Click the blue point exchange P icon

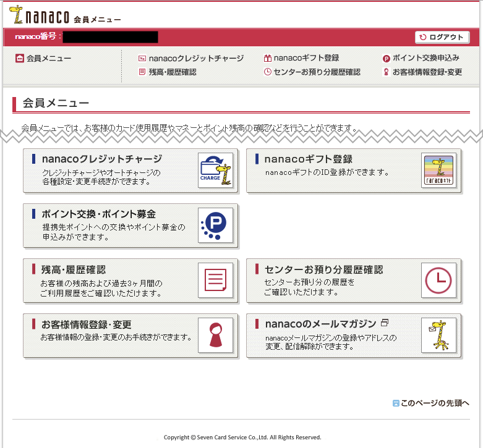pyautogui.click(x=215, y=226)
